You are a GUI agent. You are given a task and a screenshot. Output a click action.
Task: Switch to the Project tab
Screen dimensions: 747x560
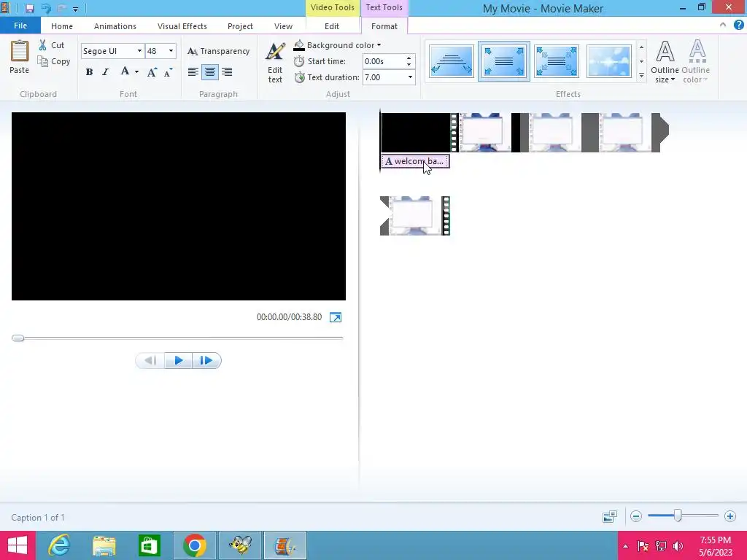click(240, 26)
